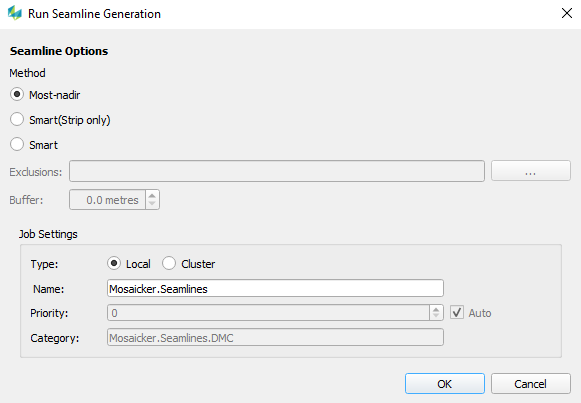Click the Buffer metres value field

(x=107, y=200)
